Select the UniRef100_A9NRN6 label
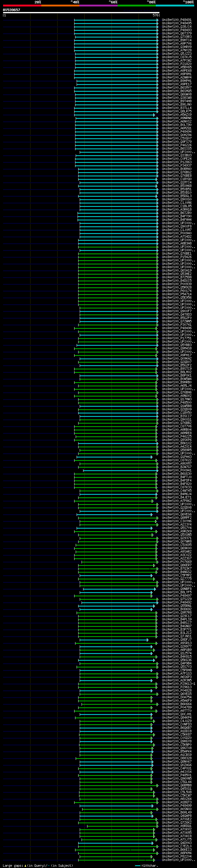197x868 pixels. (x=177, y=118)
